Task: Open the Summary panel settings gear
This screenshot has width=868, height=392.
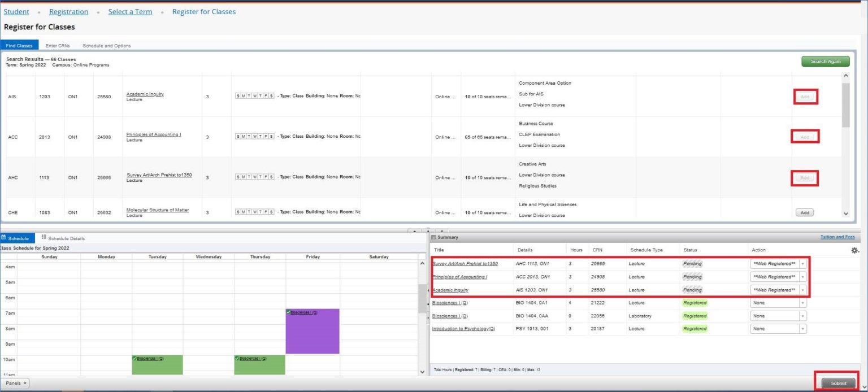Action: [x=854, y=250]
